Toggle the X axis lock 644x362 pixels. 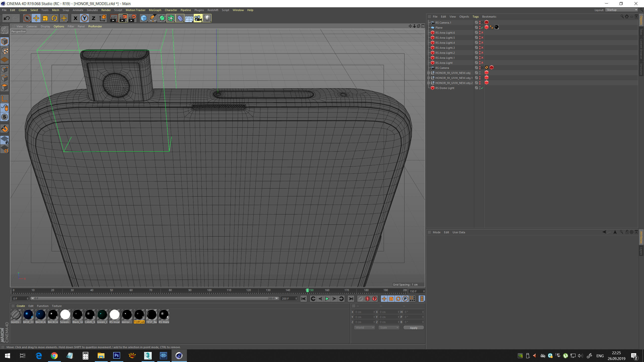[x=75, y=18]
